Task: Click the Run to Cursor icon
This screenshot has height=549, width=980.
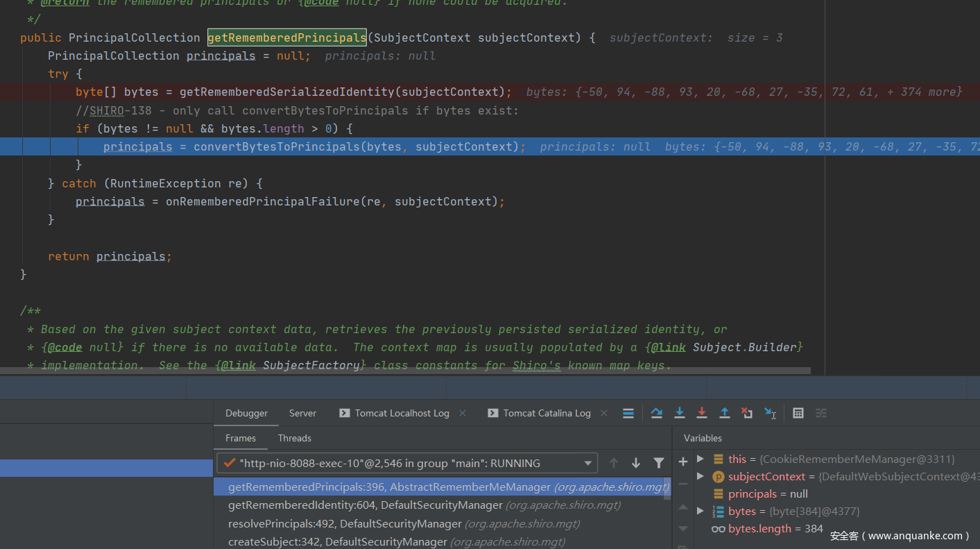Action: [x=770, y=413]
